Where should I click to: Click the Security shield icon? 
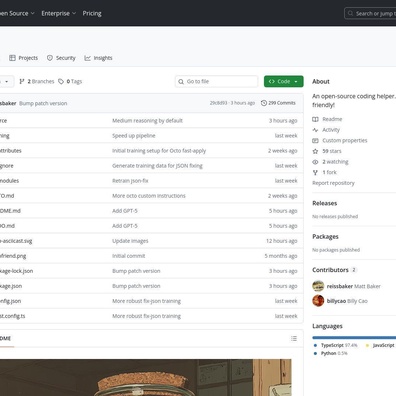50,58
